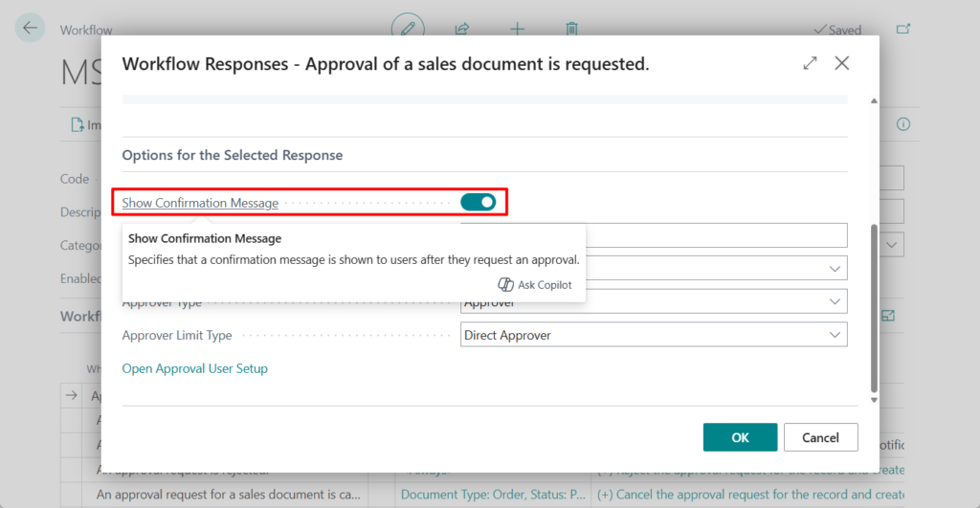Click the trash delete icon

click(x=571, y=29)
